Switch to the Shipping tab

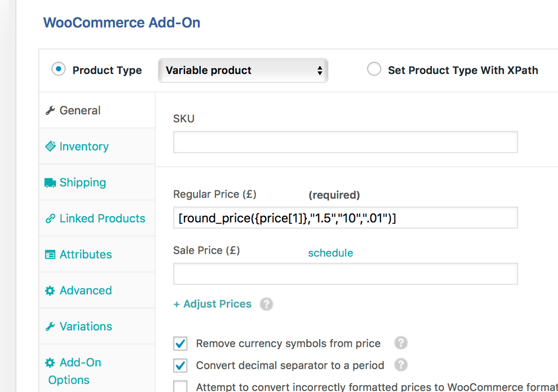click(x=97, y=183)
